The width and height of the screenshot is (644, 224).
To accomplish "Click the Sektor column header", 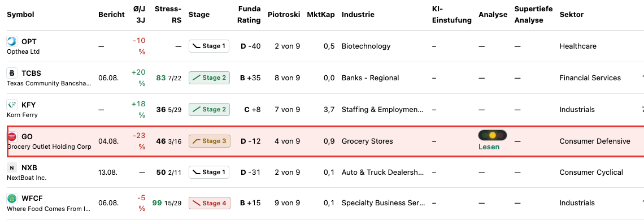I will click(x=571, y=14).
